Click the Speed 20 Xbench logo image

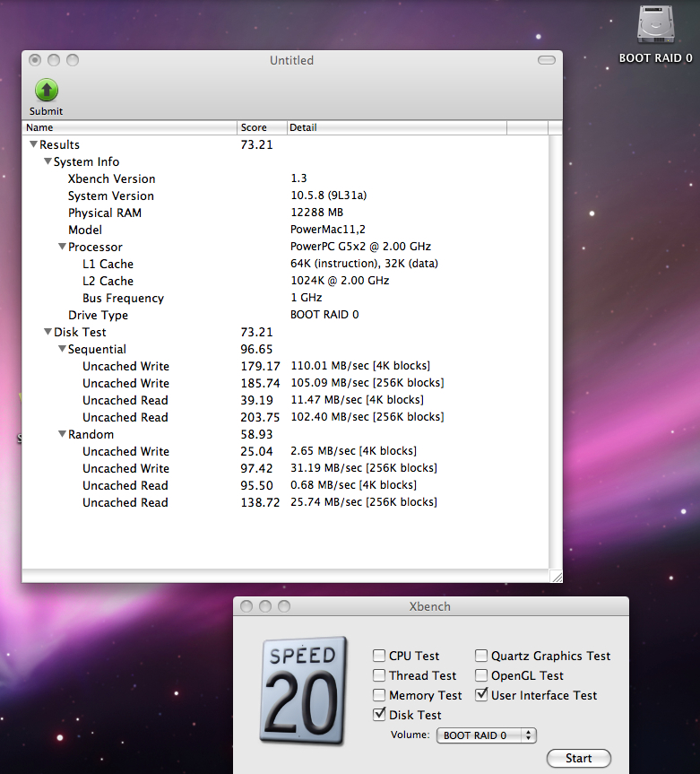click(x=303, y=691)
